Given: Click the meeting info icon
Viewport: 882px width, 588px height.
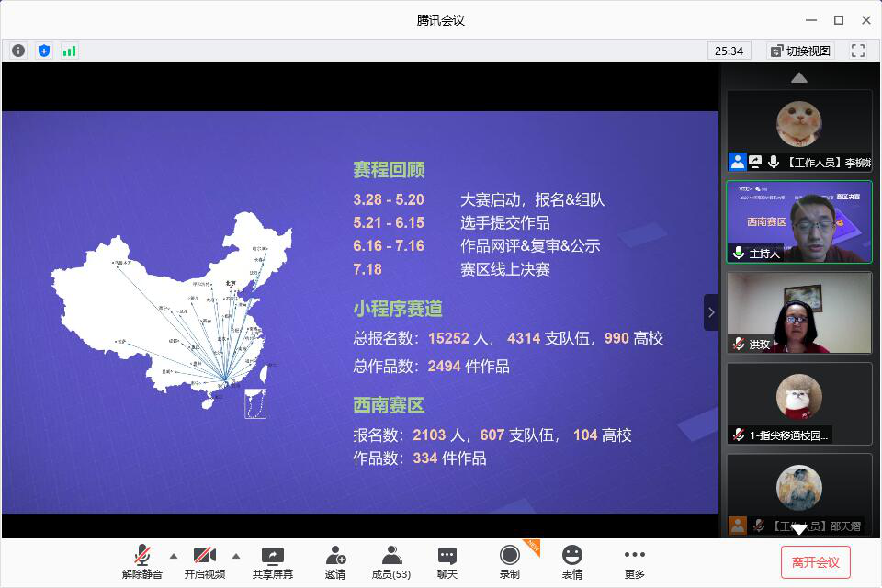Looking at the screenshot, I should pos(18,51).
